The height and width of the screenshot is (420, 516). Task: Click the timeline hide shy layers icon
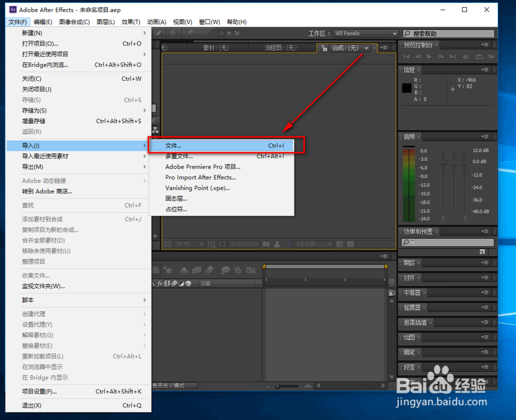click(x=184, y=270)
